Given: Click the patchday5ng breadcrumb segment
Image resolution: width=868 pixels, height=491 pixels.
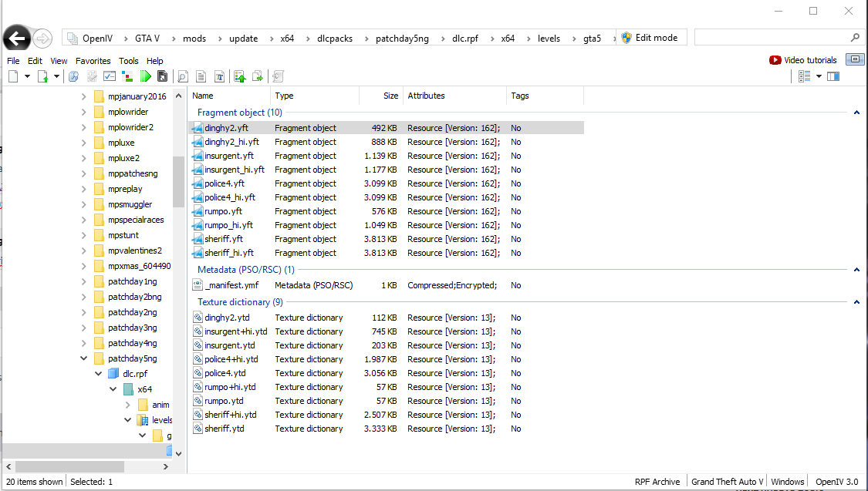Looking at the screenshot, I should pyautogui.click(x=402, y=38).
